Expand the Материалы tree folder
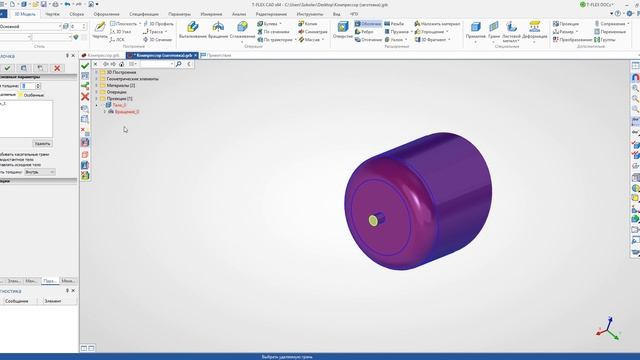 [x=97, y=85]
